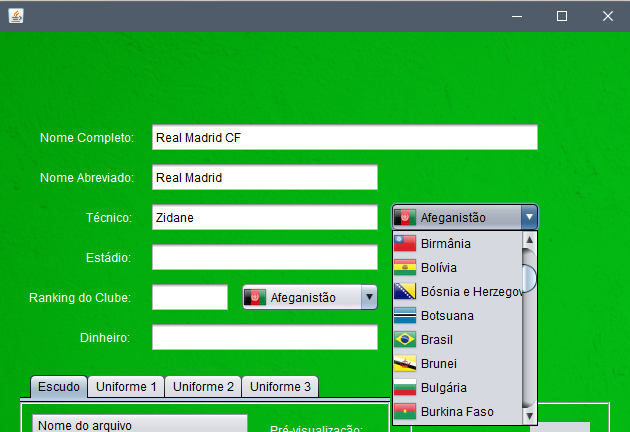This screenshot has height=432, width=630.
Task: Pick Bósnia e Herzegovina from the list
Action: tap(458, 291)
